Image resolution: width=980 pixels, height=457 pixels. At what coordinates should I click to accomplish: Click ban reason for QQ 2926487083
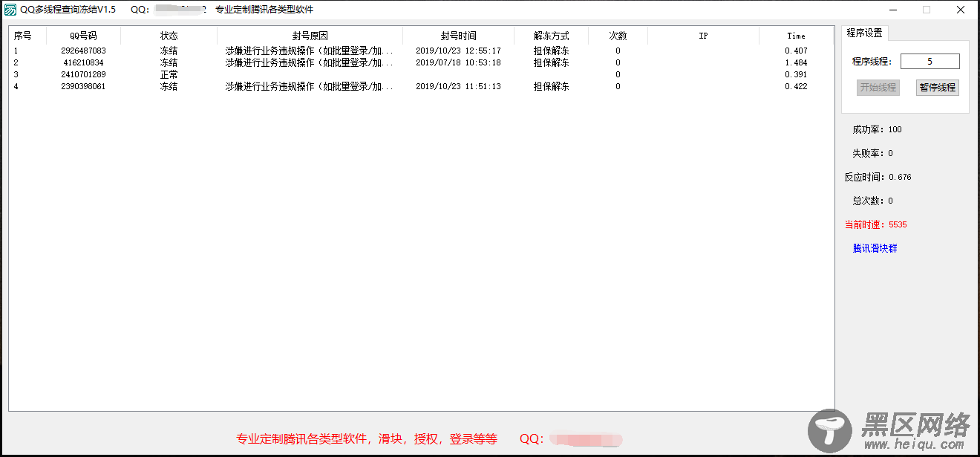(310, 51)
